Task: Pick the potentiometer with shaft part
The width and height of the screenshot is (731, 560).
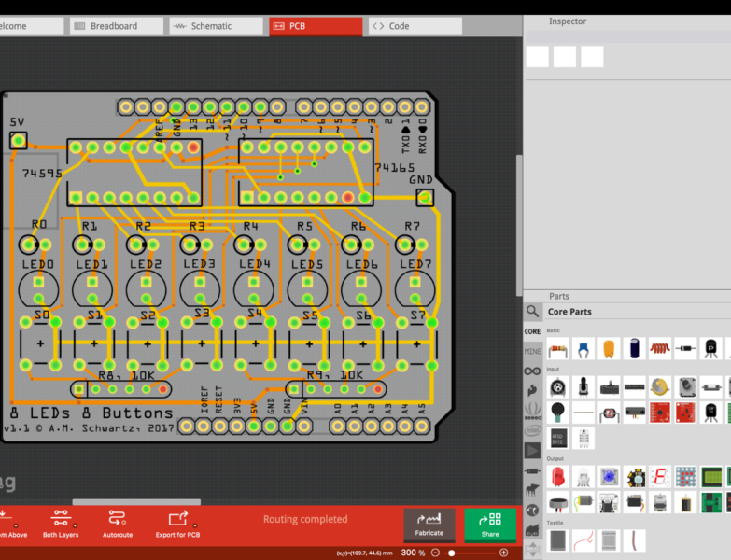Action: pos(583,386)
